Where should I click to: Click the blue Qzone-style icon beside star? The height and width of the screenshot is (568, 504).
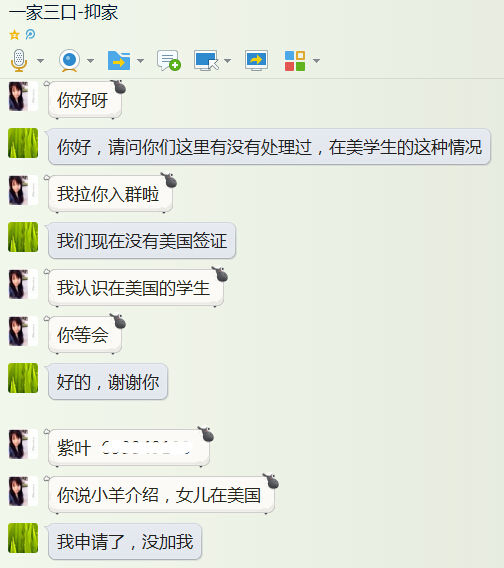pos(30,34)
